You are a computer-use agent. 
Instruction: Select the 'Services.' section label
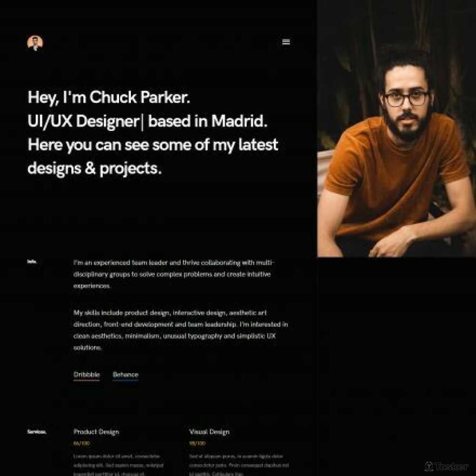click(37, 432)
